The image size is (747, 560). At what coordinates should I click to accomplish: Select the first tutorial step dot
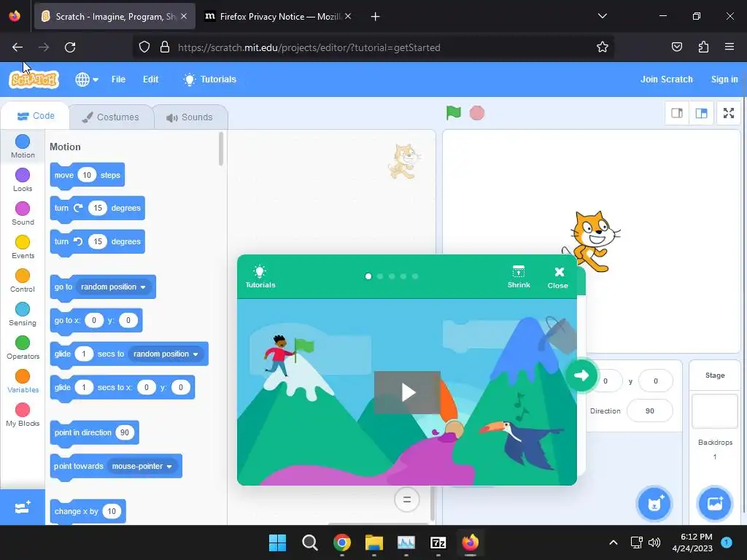pyautogui.click(x=368, y=276)
